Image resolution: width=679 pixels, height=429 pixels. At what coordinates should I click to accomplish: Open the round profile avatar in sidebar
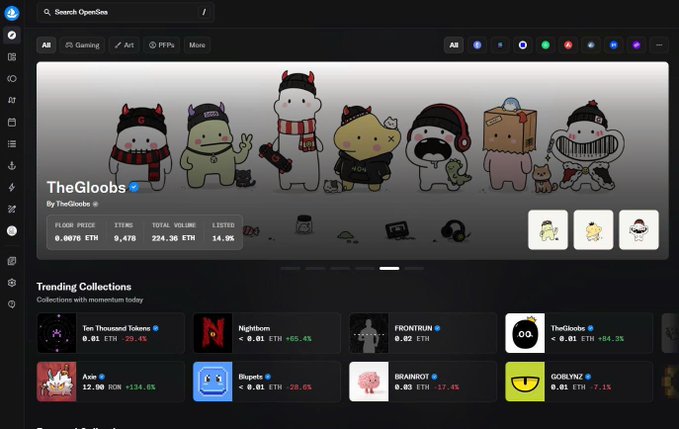pyautogui.click(x=12, y=231)
